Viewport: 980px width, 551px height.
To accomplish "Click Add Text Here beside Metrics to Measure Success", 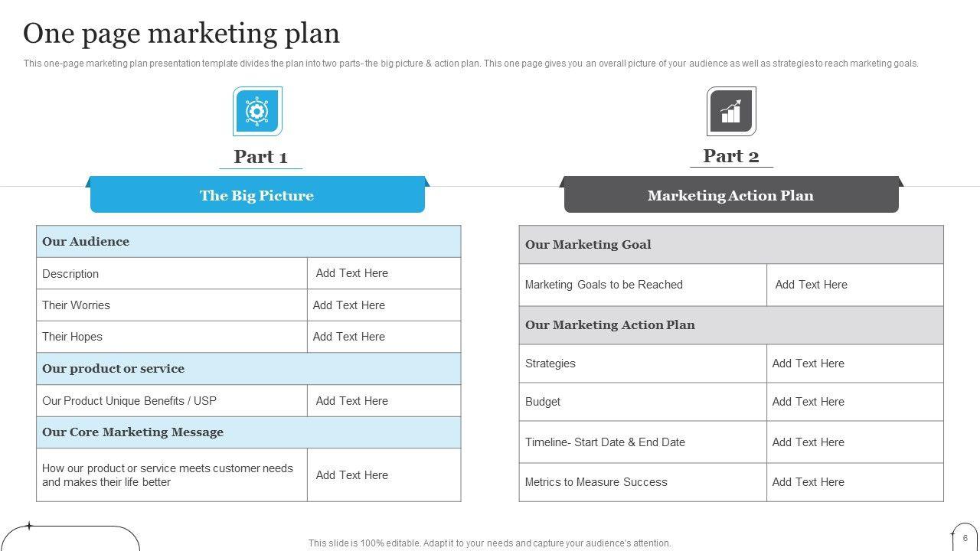I will (x=808, y=482).
